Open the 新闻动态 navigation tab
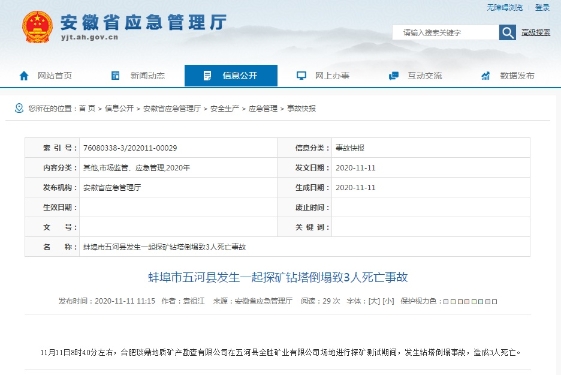Image resolution: width=561 pixels, height=375 pixels. pyautogui.click(x=138, y=76)
